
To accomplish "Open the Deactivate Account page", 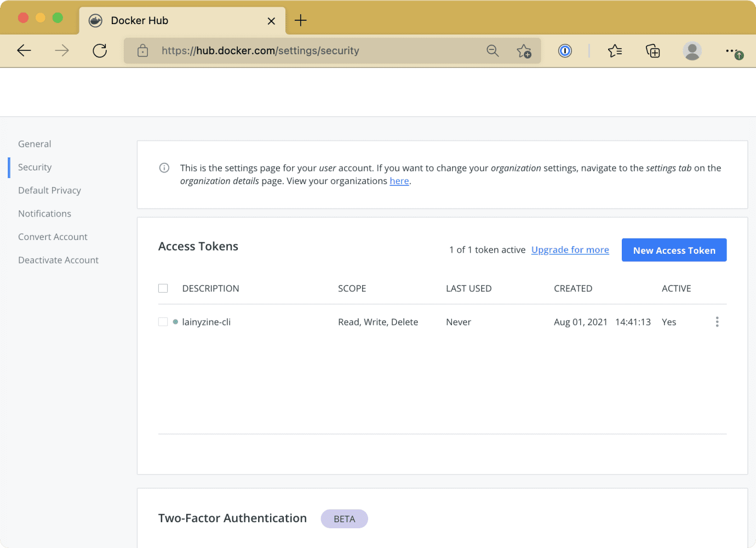I will (58, 260).
